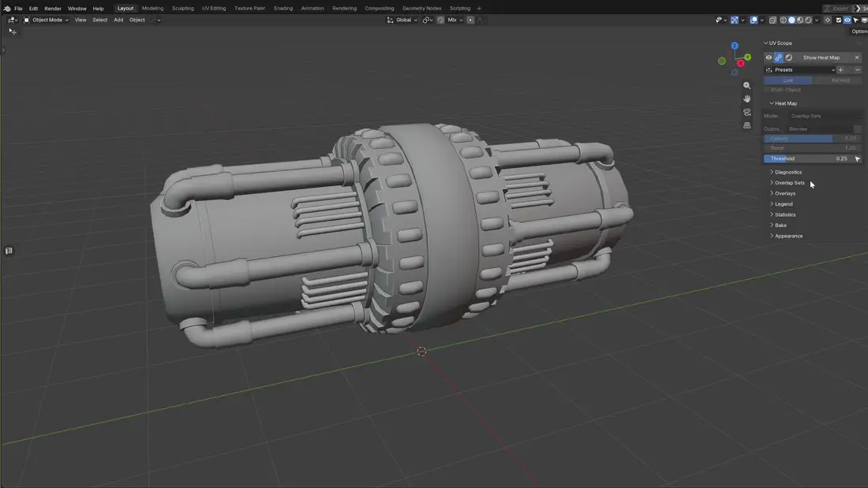Screen dimensions: 868x488
Task: Select rendered viewport shading icon
Action: click(808, 20)
